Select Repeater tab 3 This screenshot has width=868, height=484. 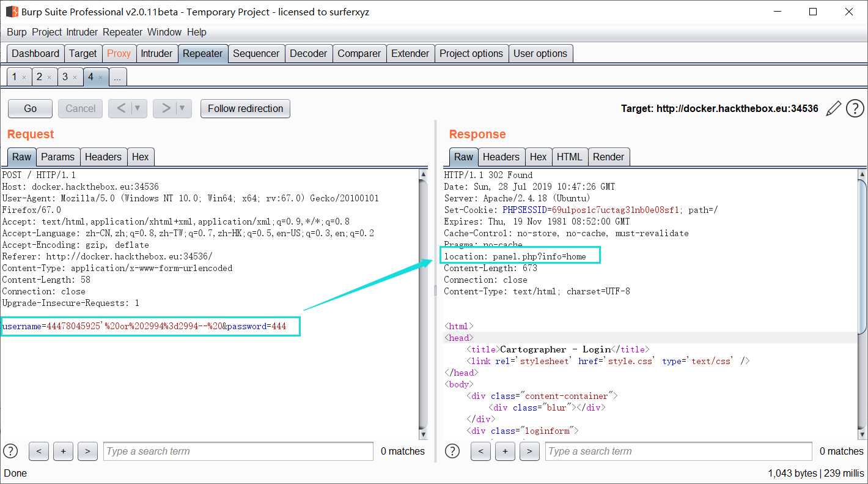[x=65, y=77]
